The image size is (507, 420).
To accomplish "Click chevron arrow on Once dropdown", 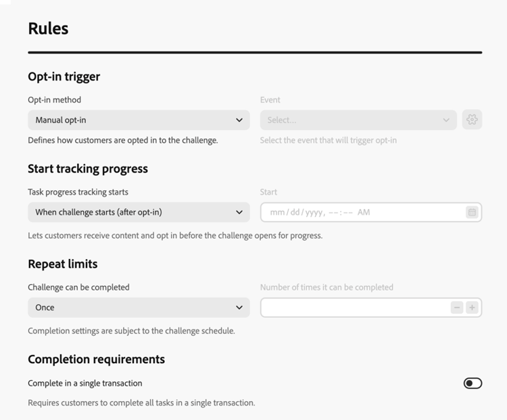I will pyautogui.click(x=239, y=308).
